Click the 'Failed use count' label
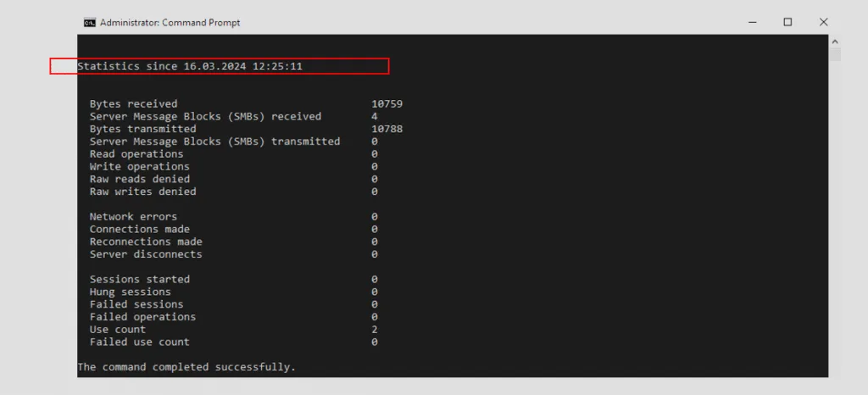The height and width of the screenshot is (395, 868). (x=139, y=342)
